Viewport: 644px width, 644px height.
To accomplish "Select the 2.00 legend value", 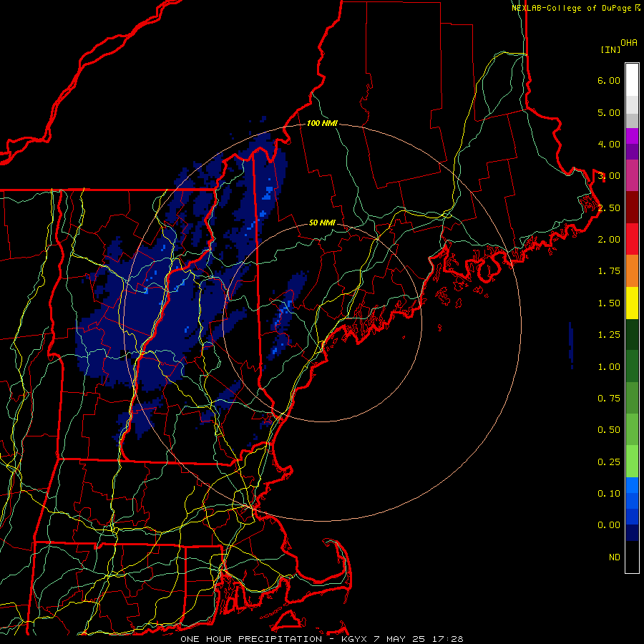I will [609, 240].
